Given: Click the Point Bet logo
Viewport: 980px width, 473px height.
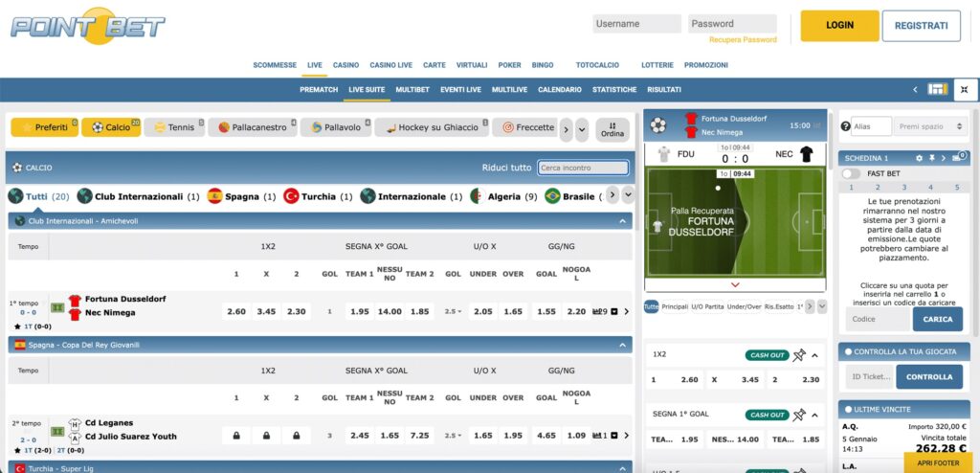Looking at the screenshot, I should click(87, 26).
